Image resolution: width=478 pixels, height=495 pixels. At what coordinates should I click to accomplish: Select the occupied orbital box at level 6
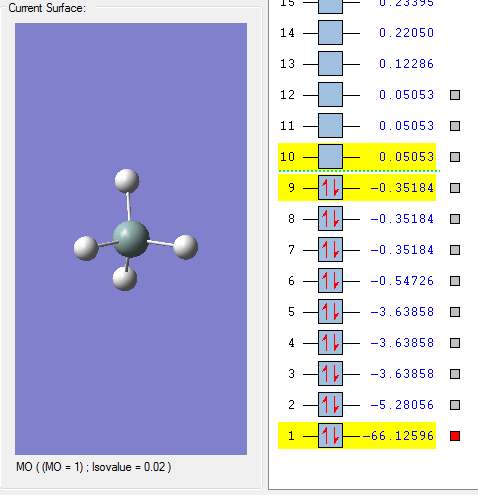[x=330, y=281]
